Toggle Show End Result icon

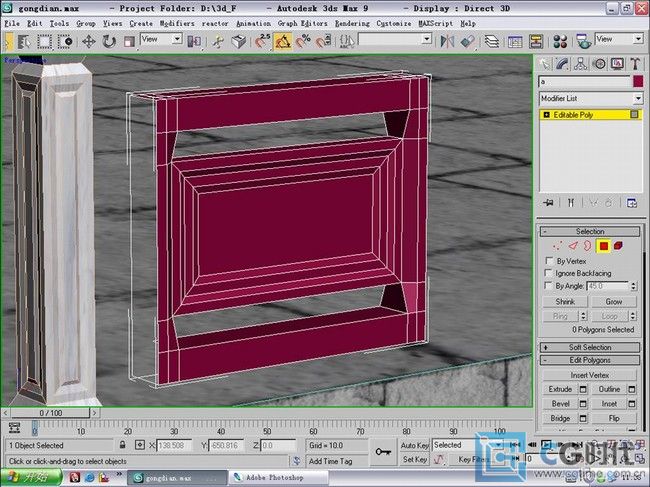(571, 203)
